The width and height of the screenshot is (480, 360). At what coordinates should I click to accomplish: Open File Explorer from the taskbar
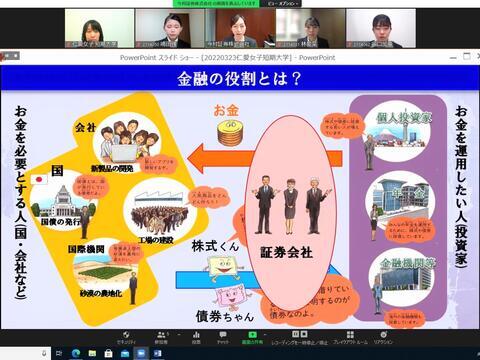pos(92,353)
